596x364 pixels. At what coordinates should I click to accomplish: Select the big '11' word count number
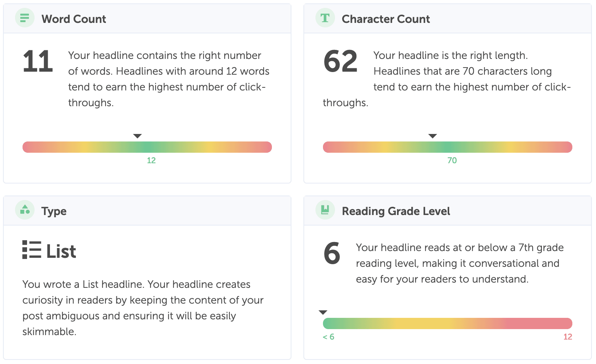point(37,61)
